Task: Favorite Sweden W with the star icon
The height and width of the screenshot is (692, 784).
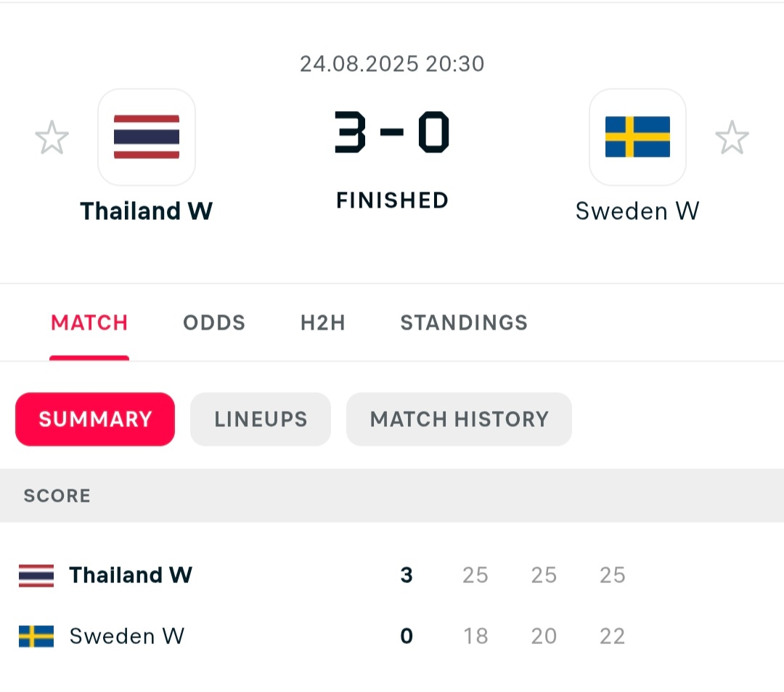Action: coord(732,137)
